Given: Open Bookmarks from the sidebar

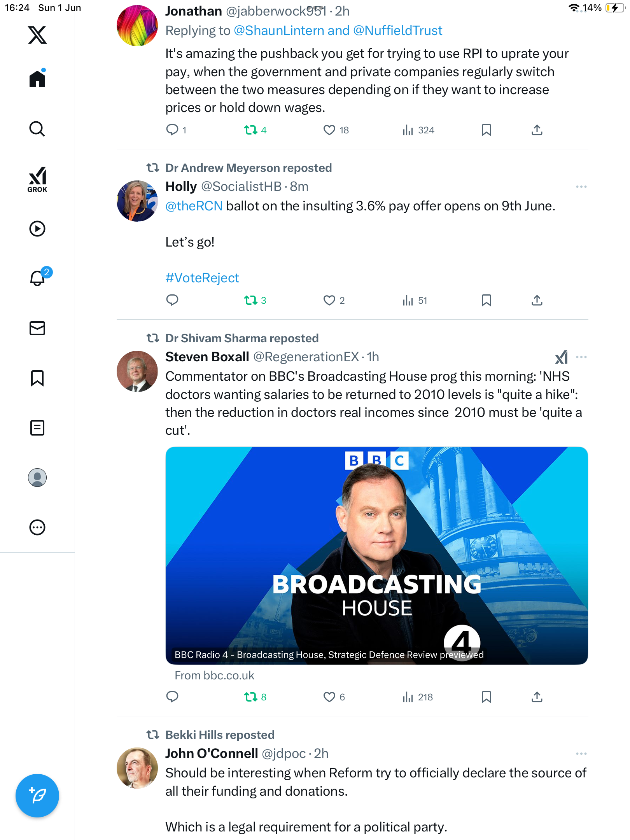Looking at the screenshot, I should point(37,378).
